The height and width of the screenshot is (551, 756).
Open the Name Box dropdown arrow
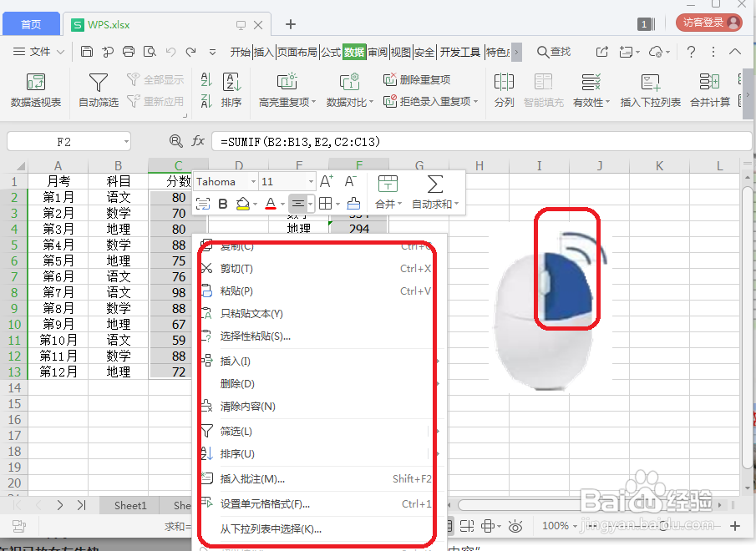[126, 142]
